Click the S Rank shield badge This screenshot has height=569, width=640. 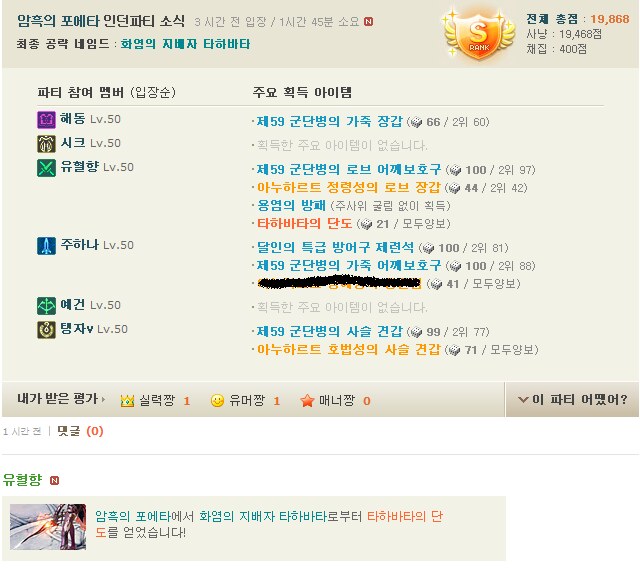479,36
